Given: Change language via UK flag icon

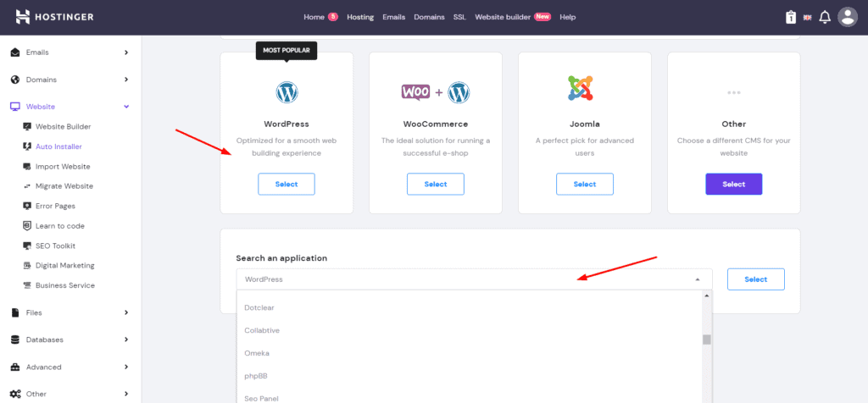Looking at the screenshot, I should coord(808,17).
